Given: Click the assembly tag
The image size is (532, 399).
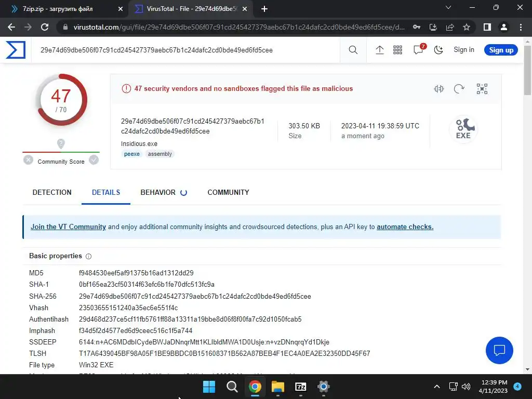Looking at the screenshot, I should point(160,154).
